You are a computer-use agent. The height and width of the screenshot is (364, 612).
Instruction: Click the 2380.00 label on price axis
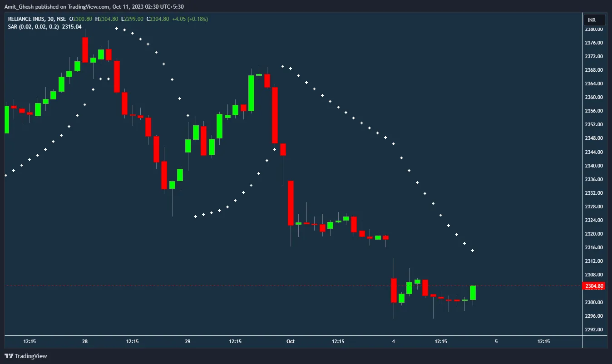coord(594,29)
